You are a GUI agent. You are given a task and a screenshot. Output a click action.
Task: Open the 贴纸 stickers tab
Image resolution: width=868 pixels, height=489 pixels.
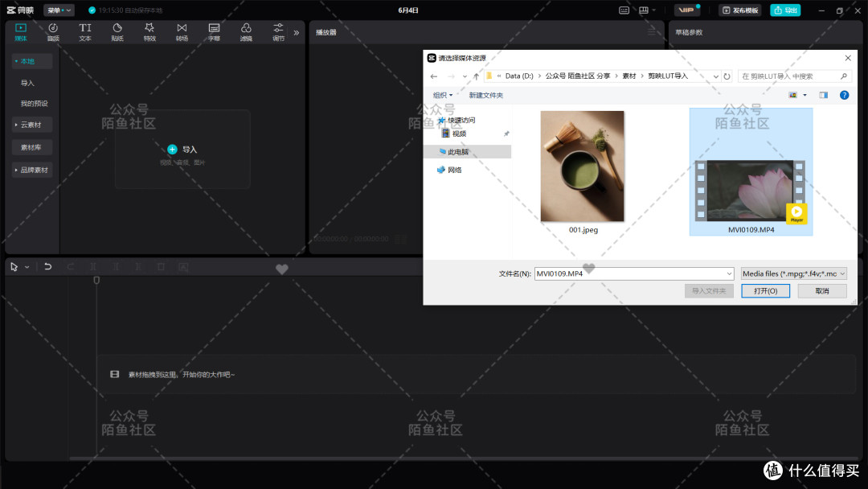(117, 32)
